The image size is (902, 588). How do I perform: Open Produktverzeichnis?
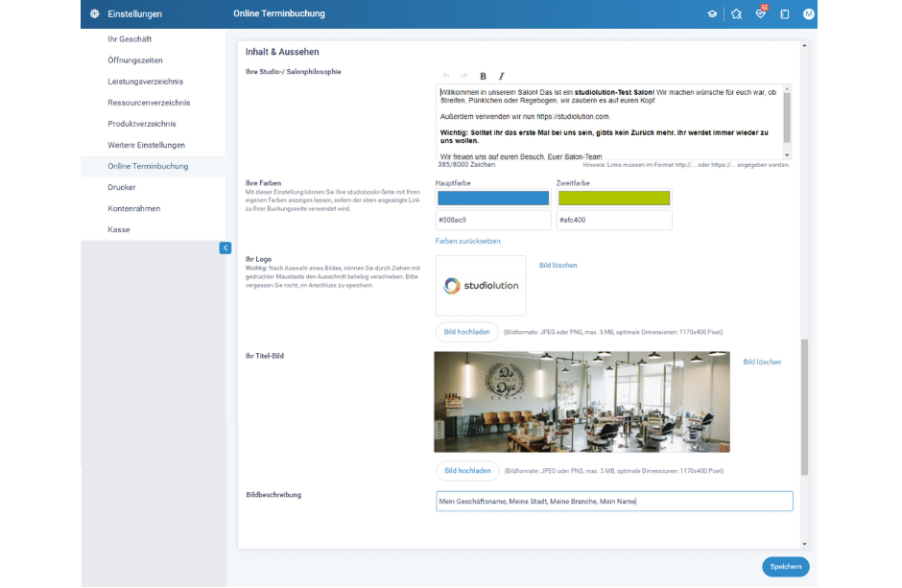tap(142, 124)
